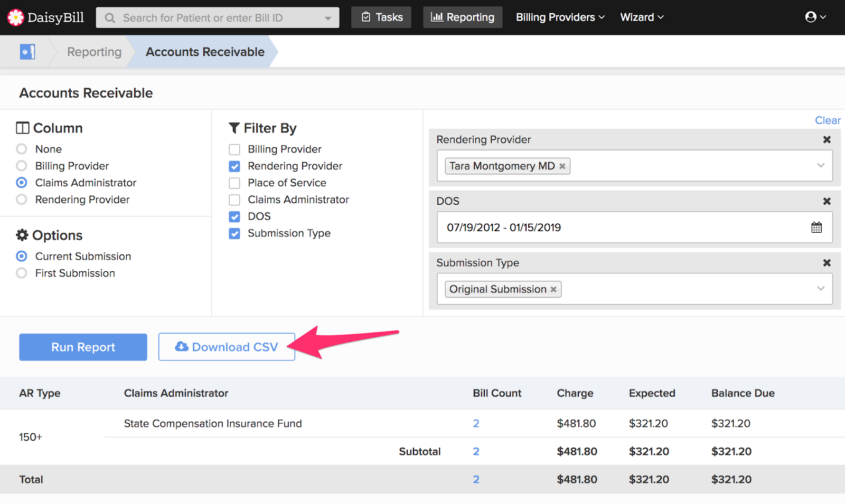Open the Total bill count link
The width and height of the screenshot is (845, 504).
tap(476, 479)
